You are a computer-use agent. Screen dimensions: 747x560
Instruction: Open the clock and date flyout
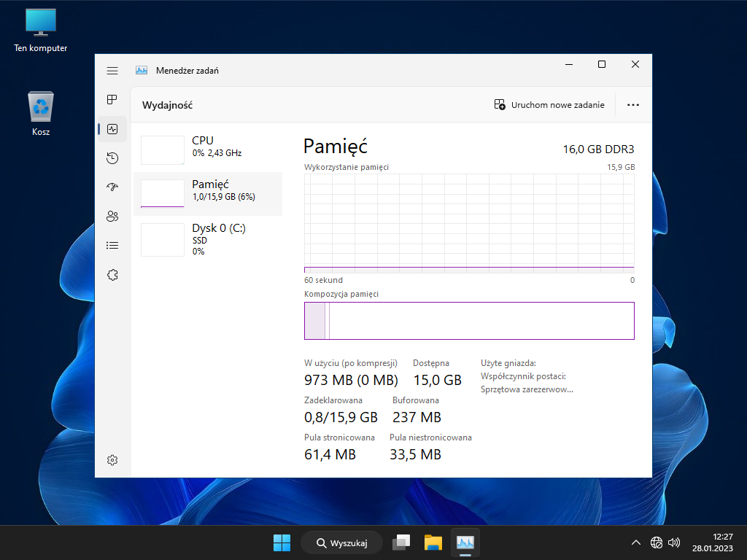tap(713, 542)
